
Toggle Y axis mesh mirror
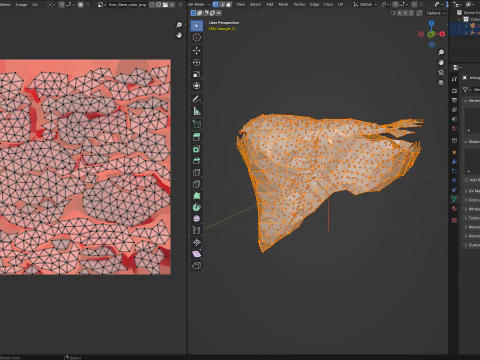coord(405,13)
